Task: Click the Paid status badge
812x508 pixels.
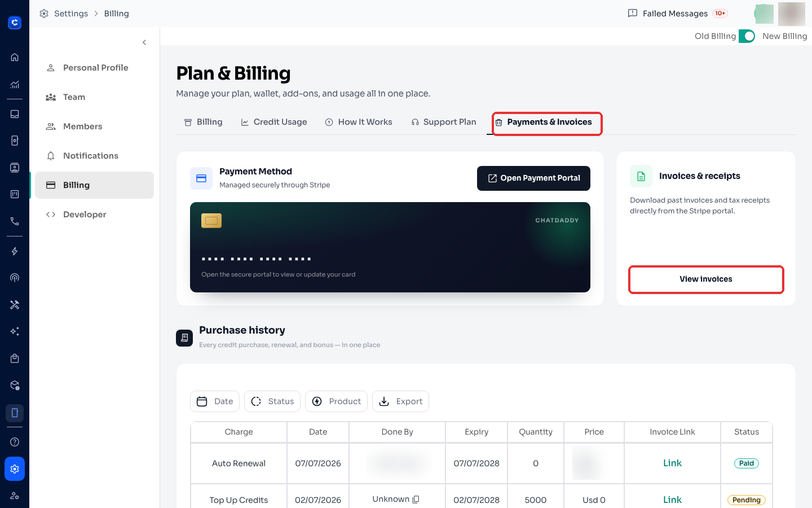Action: tap(747, 463)
